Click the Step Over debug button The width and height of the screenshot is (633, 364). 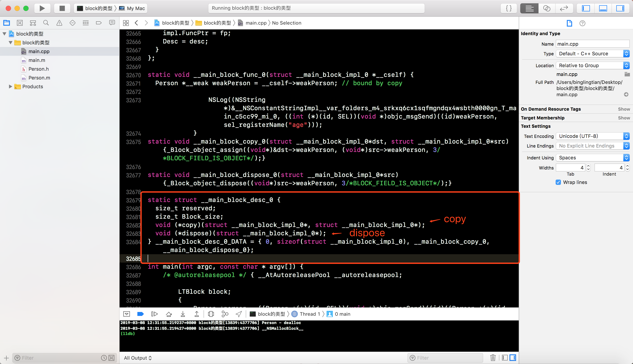pos(169,314)
